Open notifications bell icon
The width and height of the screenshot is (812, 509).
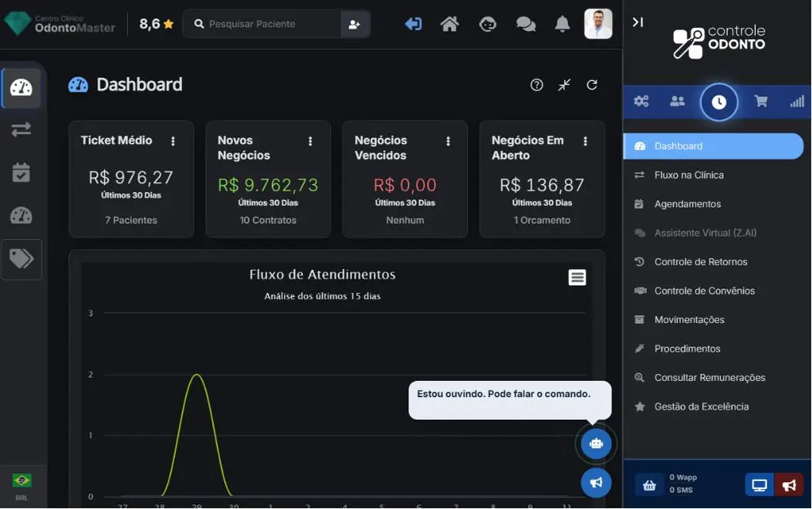tap(563, 24)
